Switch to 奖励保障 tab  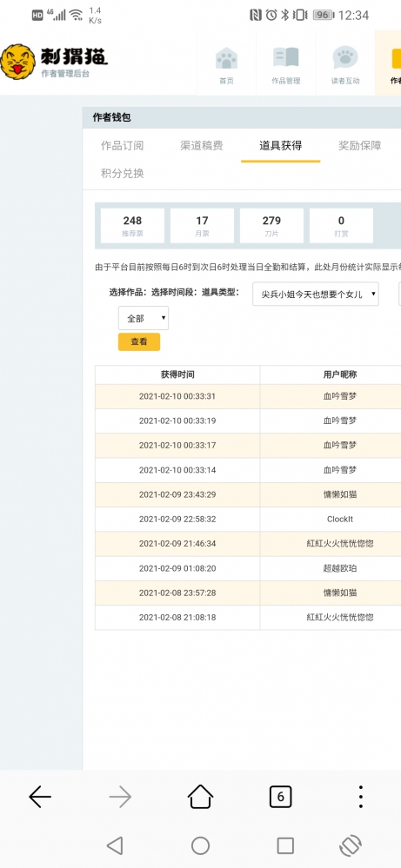[x=360, y=146]
